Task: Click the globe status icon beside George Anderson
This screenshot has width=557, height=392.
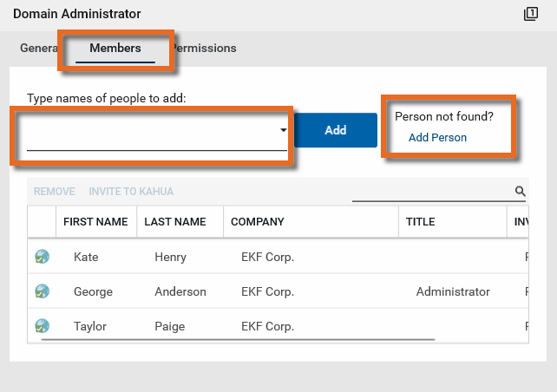Action: (x=42, y=291)
